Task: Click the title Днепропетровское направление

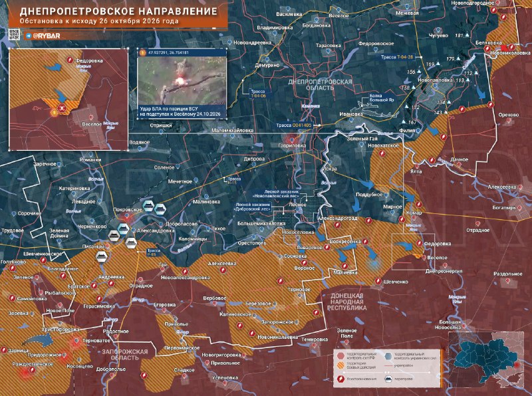Action: (x=118, y=11)
